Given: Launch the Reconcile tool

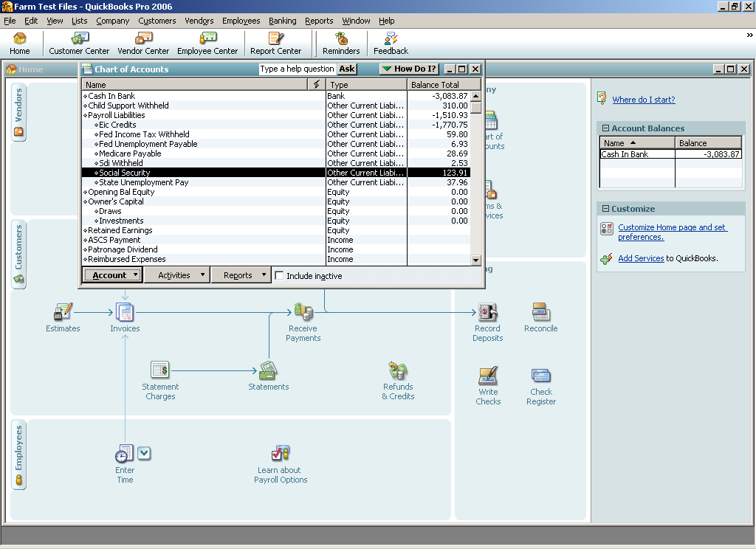Looking at the screenshot, I should pos(540,312).
